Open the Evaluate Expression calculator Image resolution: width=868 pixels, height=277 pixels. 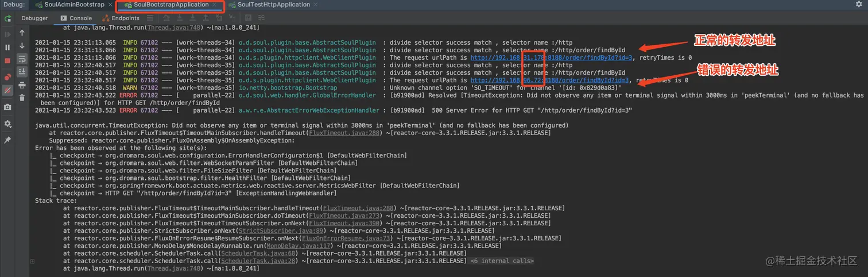tap(247, 18)
